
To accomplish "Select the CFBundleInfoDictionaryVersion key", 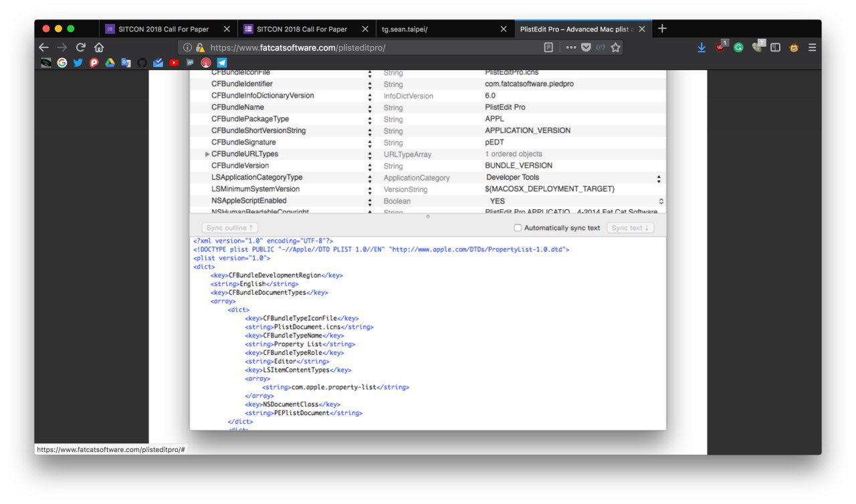I will 263,96.
